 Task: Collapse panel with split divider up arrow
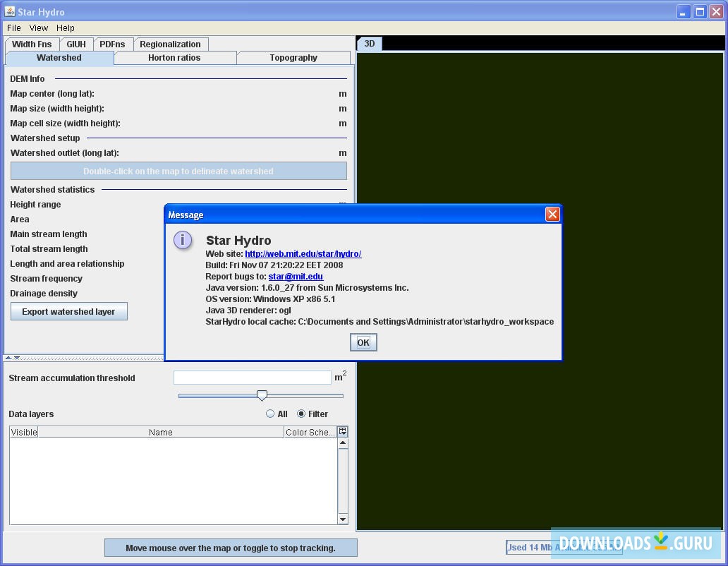(x=8, y=358)
